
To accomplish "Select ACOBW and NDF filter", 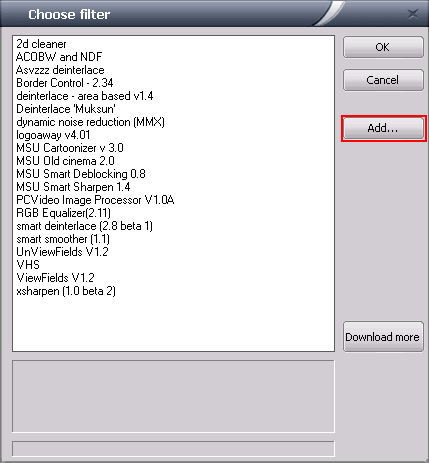I will 59,57.
